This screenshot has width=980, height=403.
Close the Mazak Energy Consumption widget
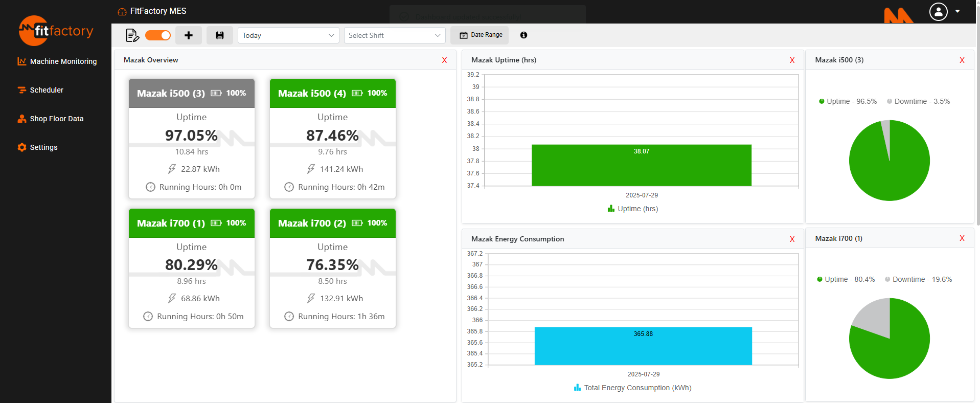[792, 239]
